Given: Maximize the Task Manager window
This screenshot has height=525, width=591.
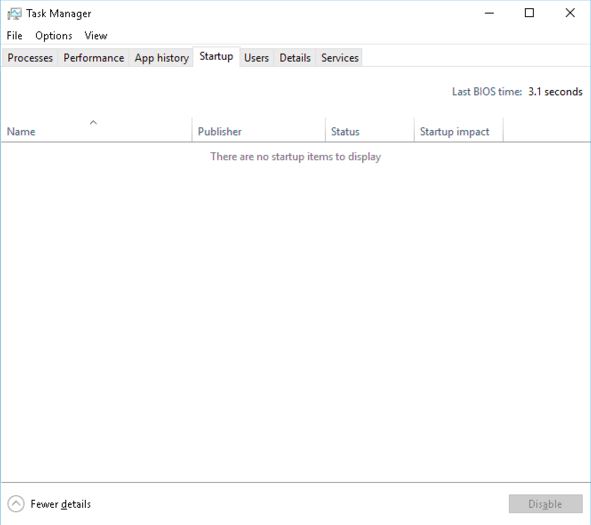Looking at the screenshot, I should click(x=530, y=13).
